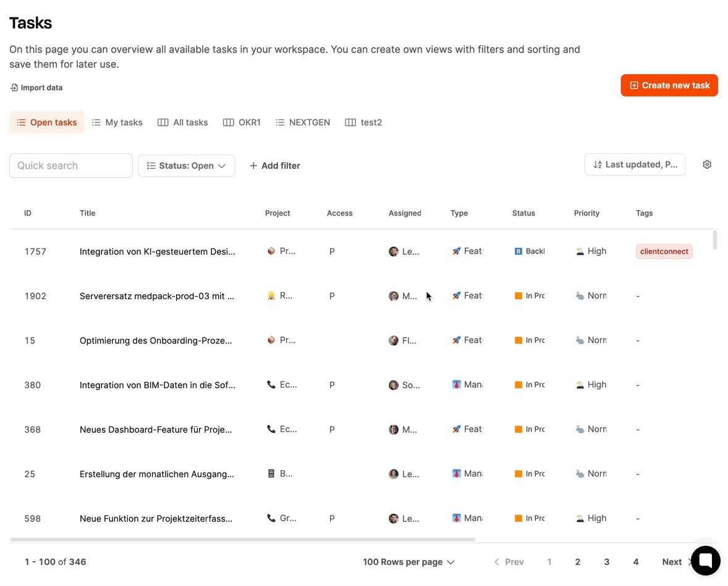Click the Add filter button
The image size is (728, 586).
pos(274,166)
